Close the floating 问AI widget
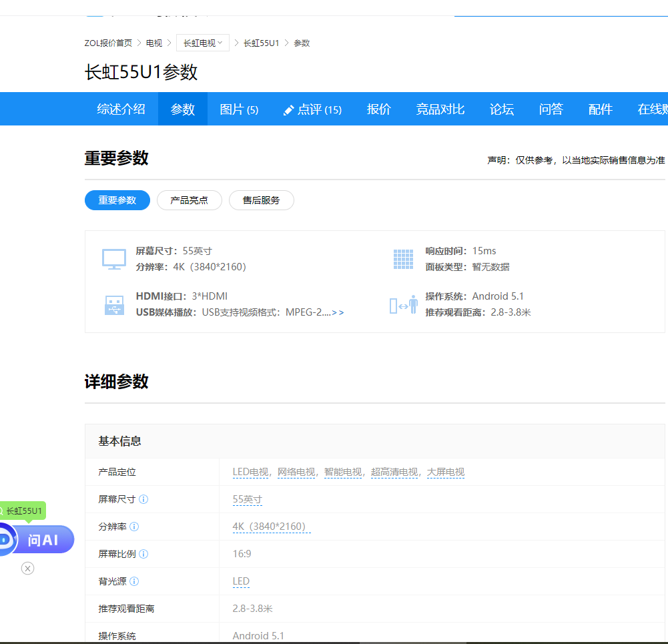The height and width of the screenshot is (644, 668). (27, 569)
